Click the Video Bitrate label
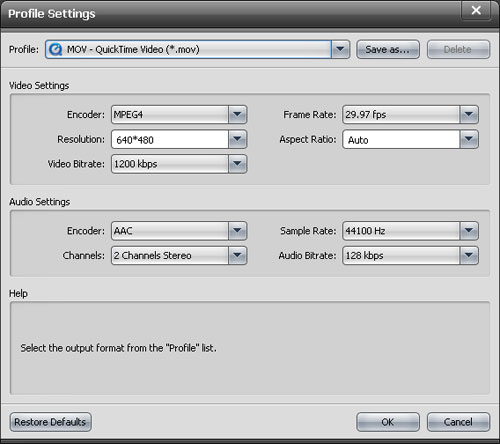Image resolution: width=500 pixels, height=444 pixels. pos(76,164)
